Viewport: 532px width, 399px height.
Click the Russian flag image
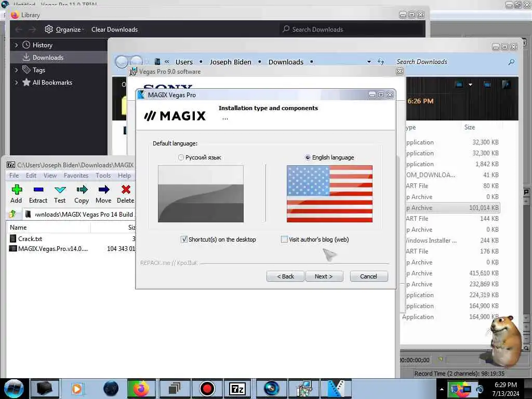pos(201,194)
